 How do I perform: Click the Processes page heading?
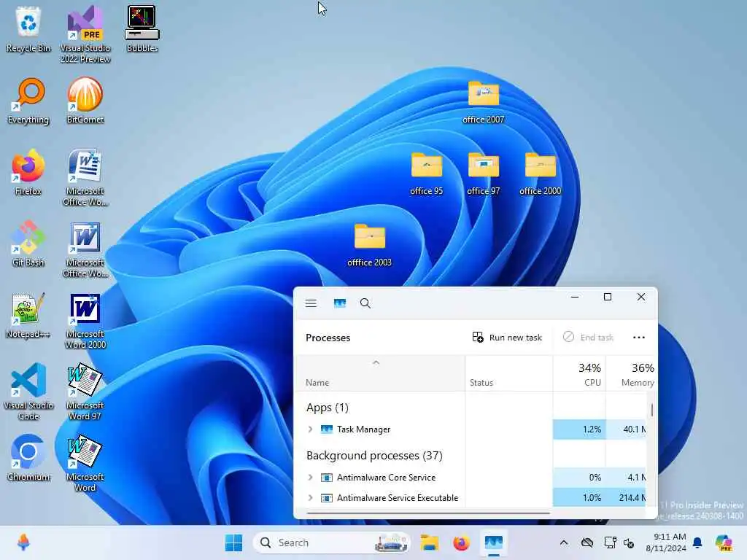(x=328, y=338)
